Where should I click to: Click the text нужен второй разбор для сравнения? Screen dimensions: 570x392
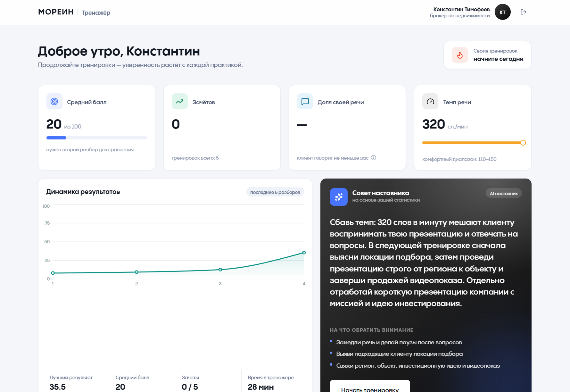pyautogui.click(x=90, y=150)
